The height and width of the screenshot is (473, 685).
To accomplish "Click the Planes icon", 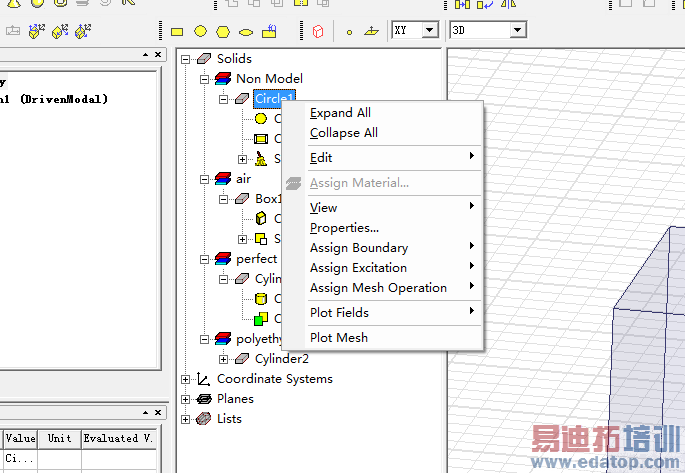I will (204, 399).
